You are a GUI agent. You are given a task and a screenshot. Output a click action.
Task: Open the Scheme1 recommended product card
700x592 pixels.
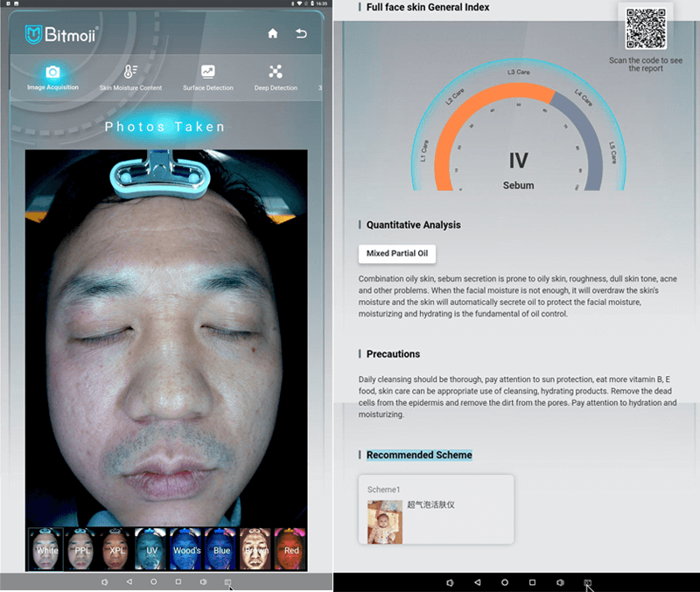(x=436, y=510)
